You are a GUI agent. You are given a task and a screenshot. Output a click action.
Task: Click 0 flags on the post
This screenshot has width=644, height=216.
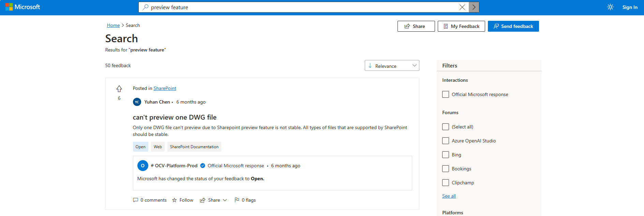[x=245, y=200]
